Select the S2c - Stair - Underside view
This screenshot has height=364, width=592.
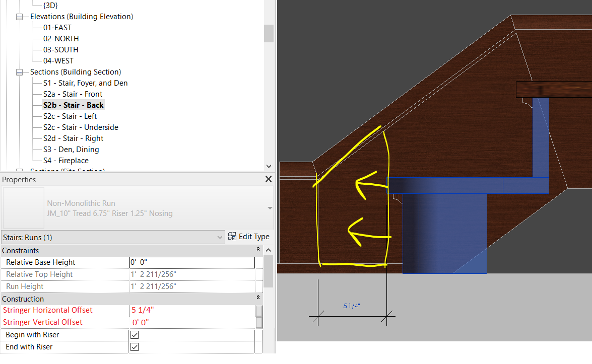pyautogui.click(x=80, y=127)
